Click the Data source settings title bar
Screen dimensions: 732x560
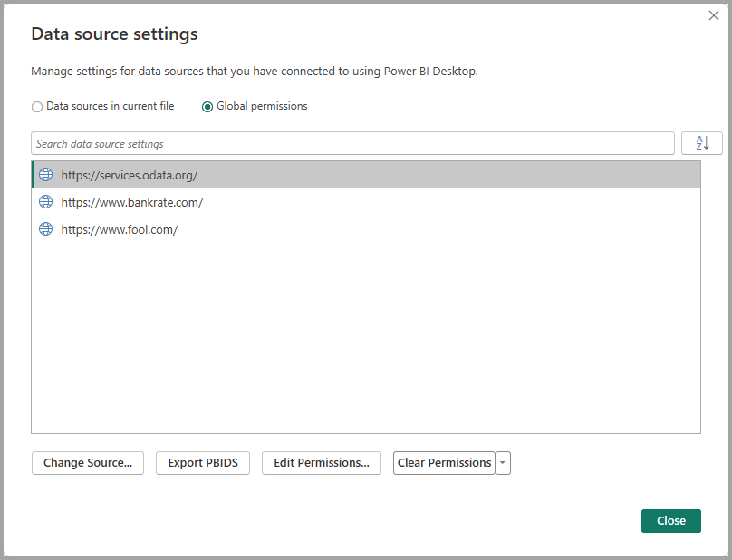pyautogui.click(x=114, y=34)
